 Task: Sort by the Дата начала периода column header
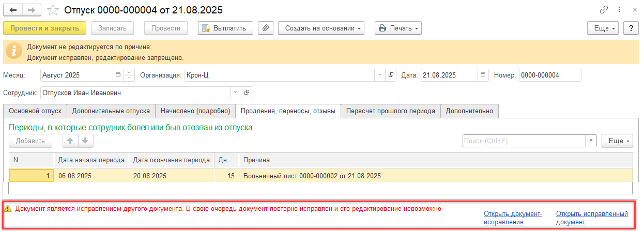pyautogui.click(x=91, y=160)
